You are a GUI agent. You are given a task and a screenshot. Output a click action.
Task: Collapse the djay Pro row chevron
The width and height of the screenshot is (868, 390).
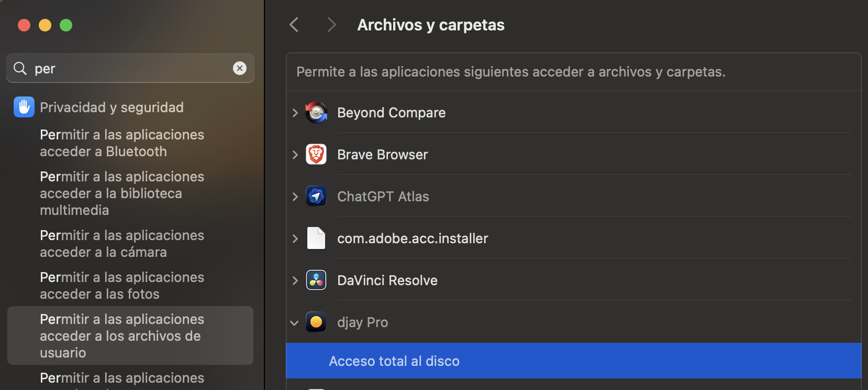point(295,323)
